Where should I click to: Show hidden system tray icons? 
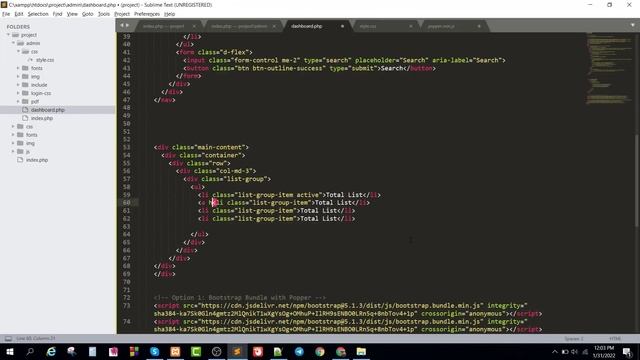[x=555, y=351]
